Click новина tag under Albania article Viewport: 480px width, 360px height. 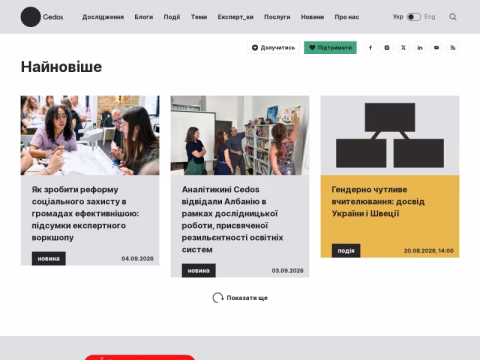[x=199, y=271]
